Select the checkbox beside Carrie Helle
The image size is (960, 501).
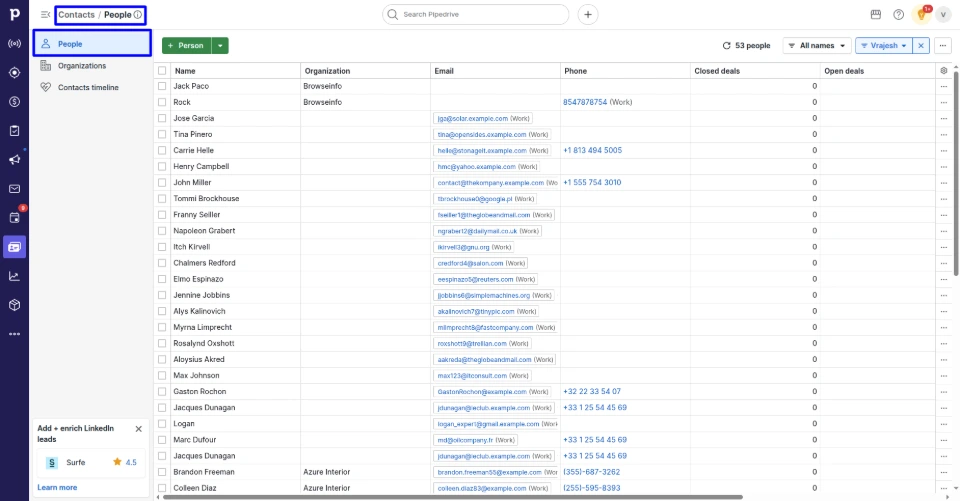pos(162,150)
